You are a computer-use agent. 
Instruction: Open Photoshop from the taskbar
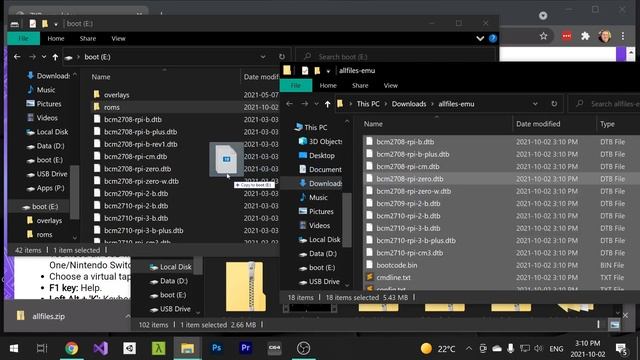pyautogui.click(x=216, y=348)
